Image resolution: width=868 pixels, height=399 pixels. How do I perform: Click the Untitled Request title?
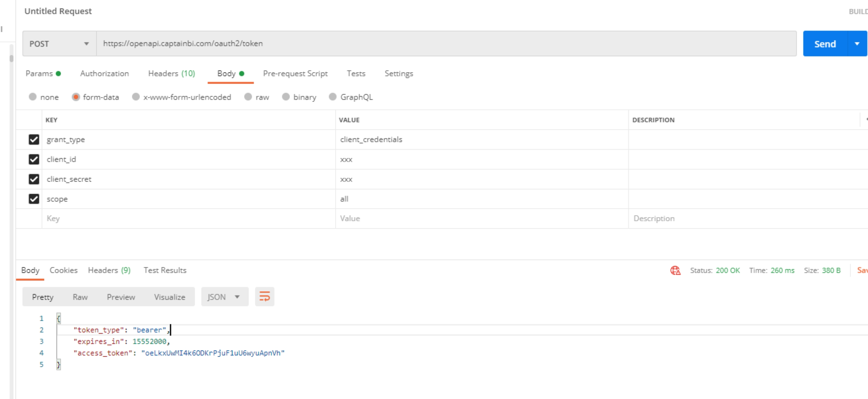tap(58, 11)
